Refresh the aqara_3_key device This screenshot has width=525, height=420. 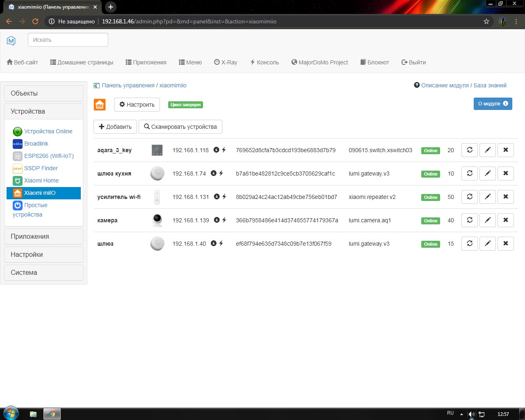470,150
